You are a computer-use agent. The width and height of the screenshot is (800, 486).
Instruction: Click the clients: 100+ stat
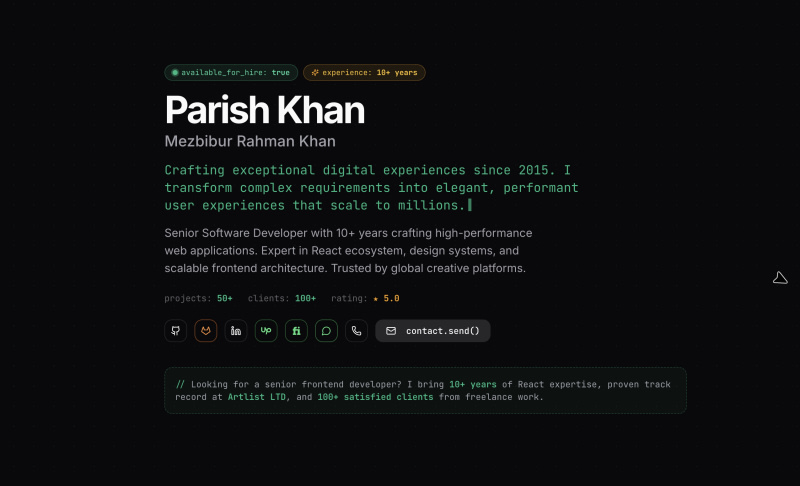(x=282, y=298)
